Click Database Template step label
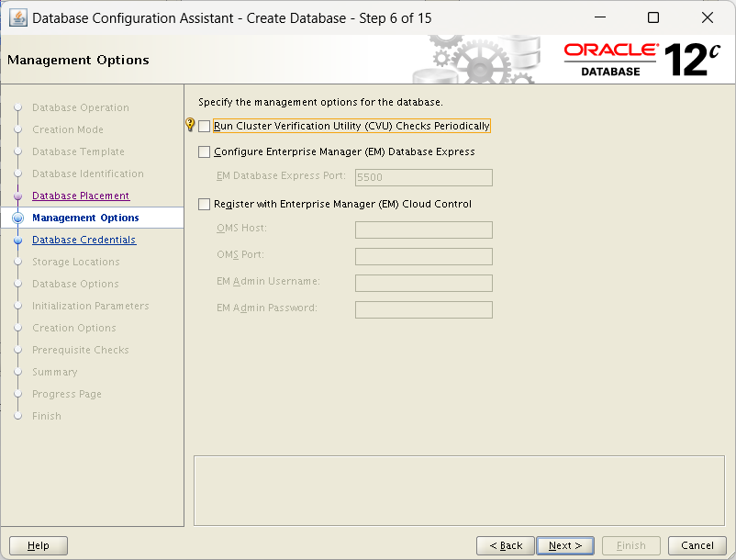 pos(78,151)
